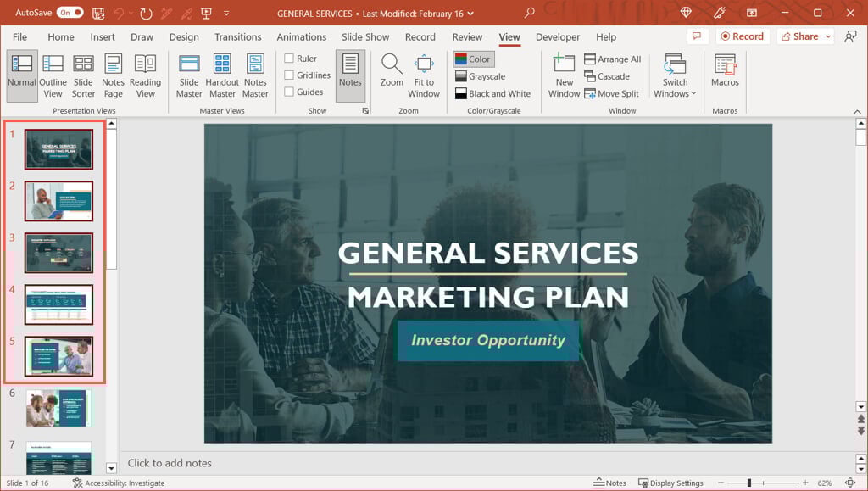Open the Transitions tab

click(237, 37)
